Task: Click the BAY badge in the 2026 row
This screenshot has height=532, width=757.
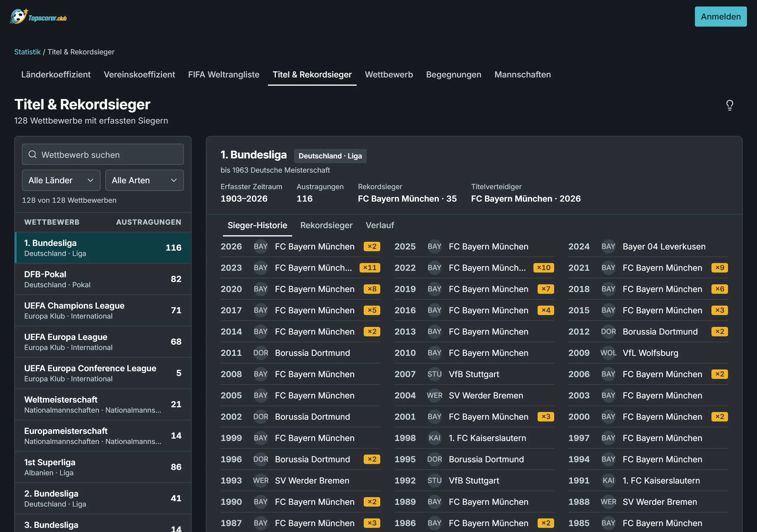Action: (x=261, y=246)
